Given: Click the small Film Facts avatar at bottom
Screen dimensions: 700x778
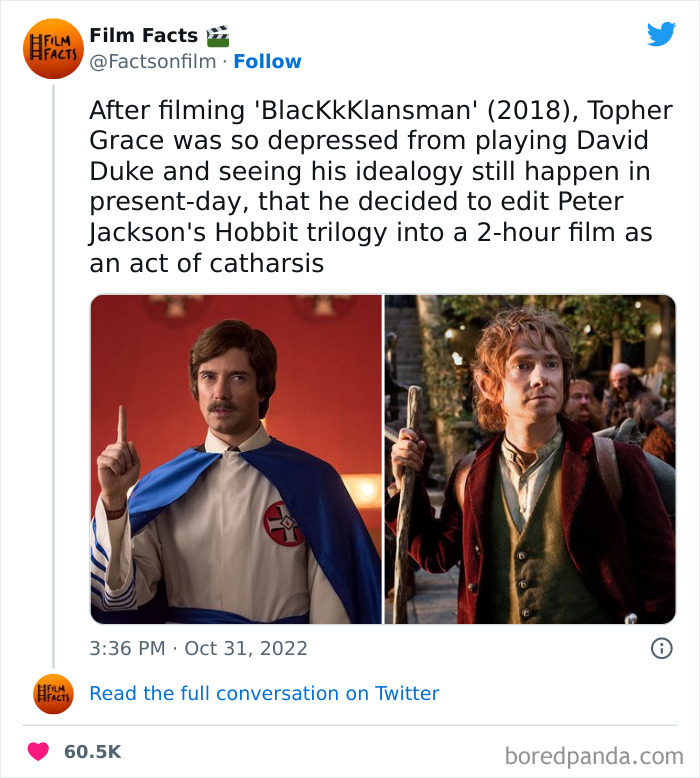Looking at the screenshot, I should point(53,694).
